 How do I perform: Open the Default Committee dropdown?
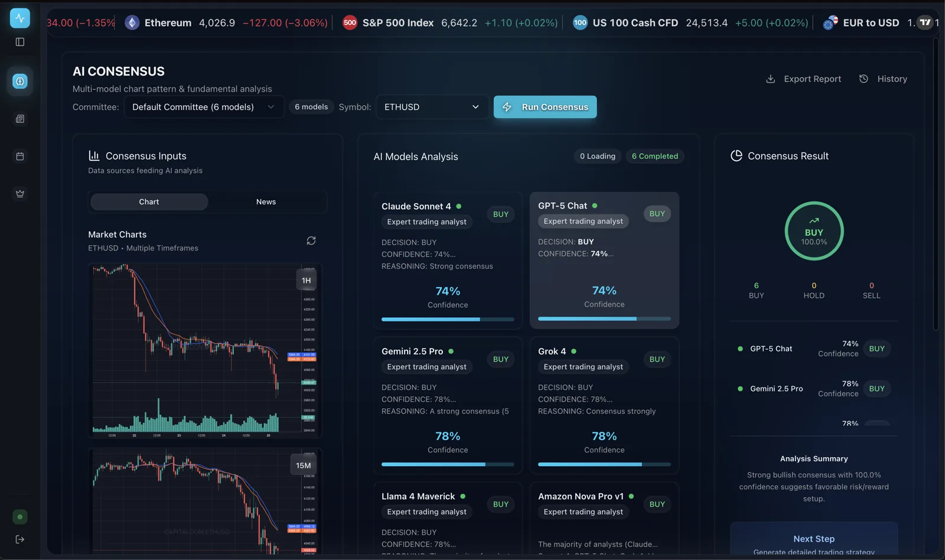point(204,107)
